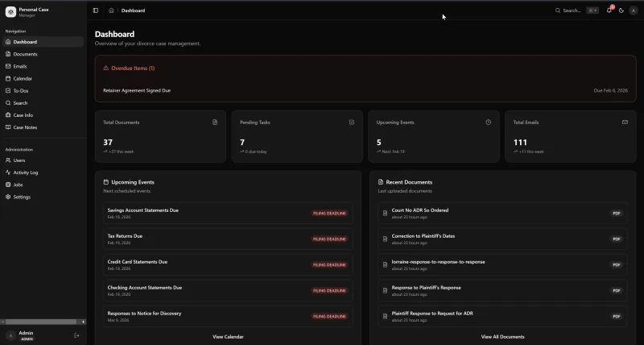This screenshot has height=345, width=644.
Task: Click the checkbox icon on Pending Tasks card
Action: click(352, 123)
